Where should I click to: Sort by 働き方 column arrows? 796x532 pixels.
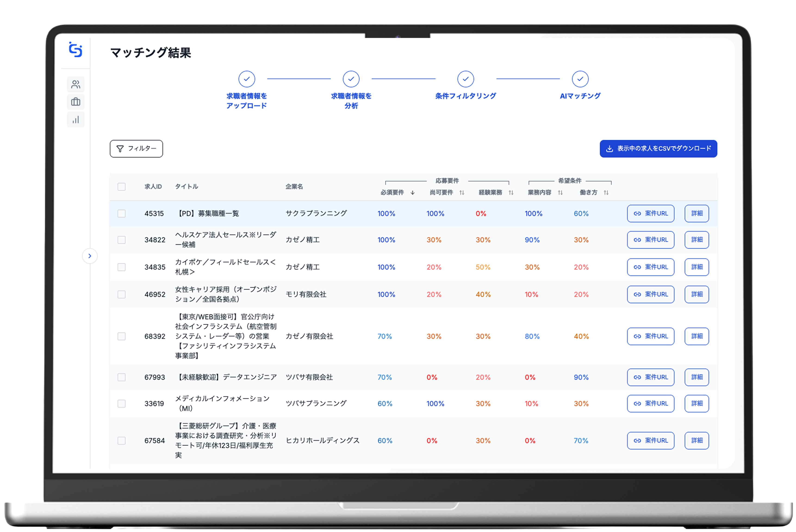coord(606,193)
